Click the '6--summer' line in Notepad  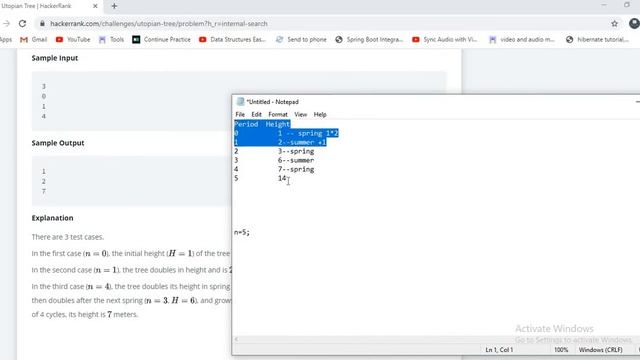click(x=296, y=160)
